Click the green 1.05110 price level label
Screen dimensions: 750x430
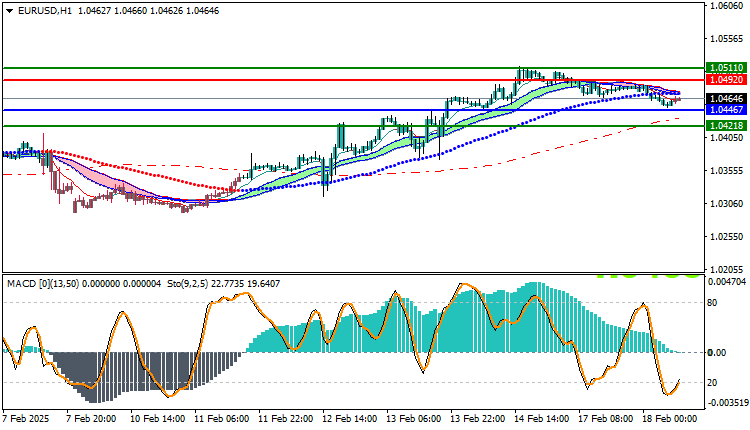[726, 68]
